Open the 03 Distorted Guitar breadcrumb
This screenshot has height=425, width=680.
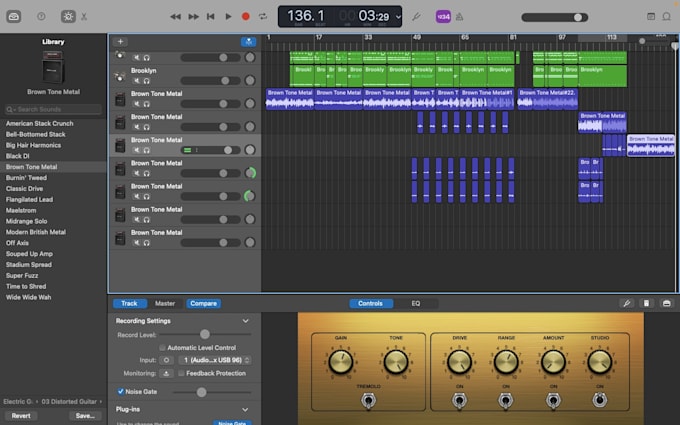pos(69,402)
